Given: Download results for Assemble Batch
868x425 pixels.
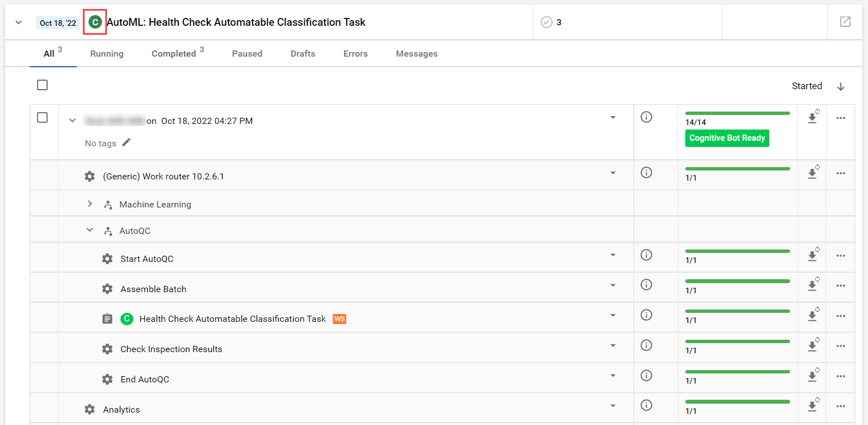Looking at the screenshot, I should pos(812,285).
